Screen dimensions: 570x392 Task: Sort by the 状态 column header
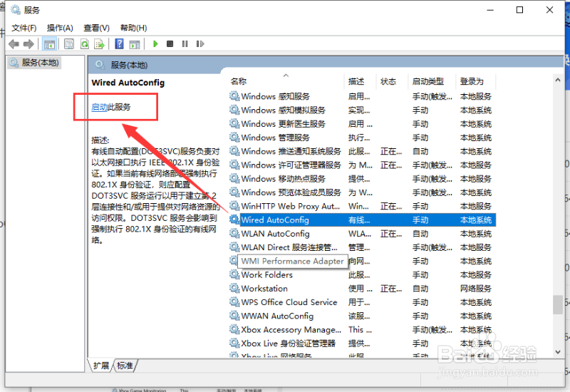392,81
